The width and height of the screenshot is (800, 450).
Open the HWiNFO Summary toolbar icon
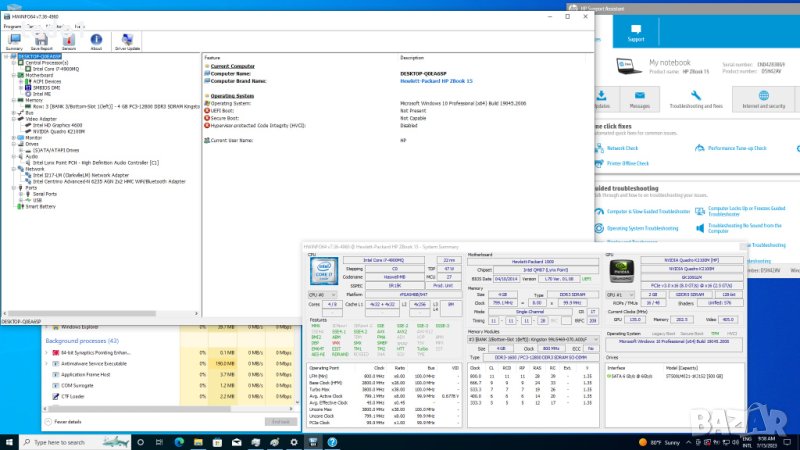pos(14,38)
